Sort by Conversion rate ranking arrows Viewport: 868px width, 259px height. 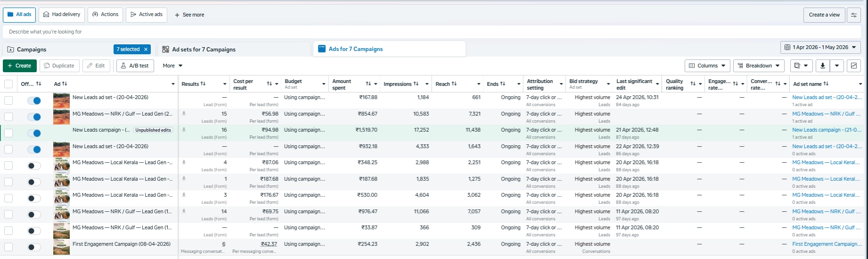778,84
